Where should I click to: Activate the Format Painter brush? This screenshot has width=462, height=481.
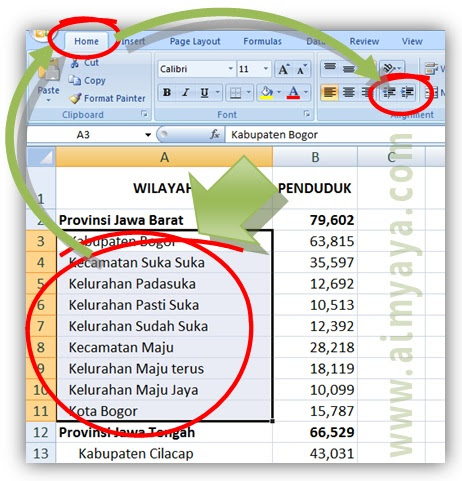(x=107, y=98)
